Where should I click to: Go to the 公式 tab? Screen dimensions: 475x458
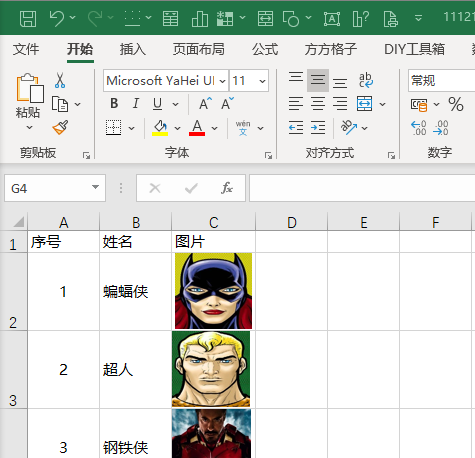265,49
